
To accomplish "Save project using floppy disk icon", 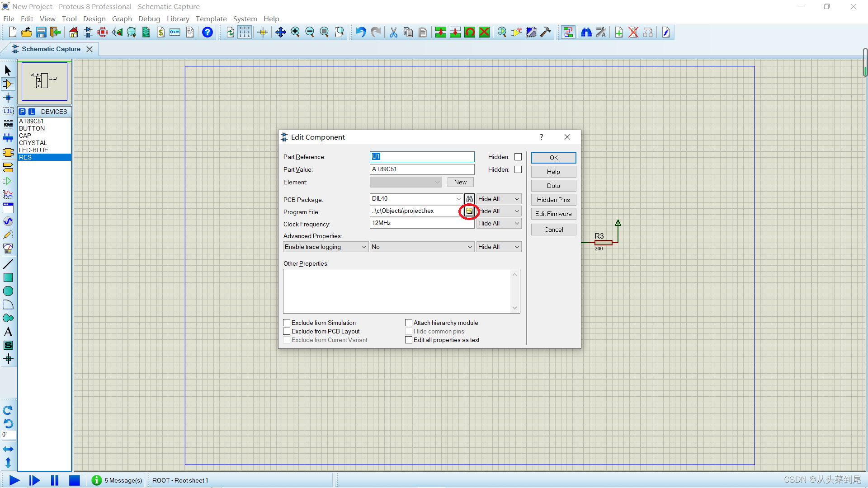I will pos(41,32).
